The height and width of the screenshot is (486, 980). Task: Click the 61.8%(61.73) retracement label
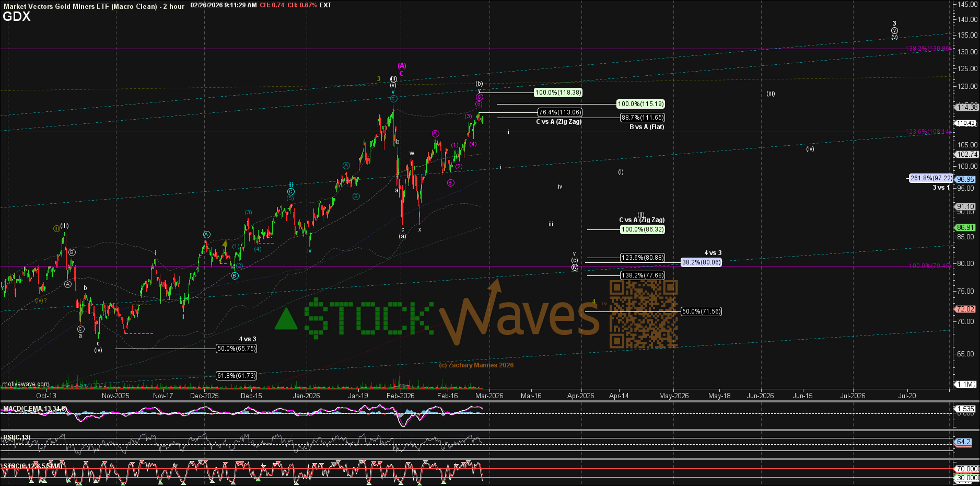pos(236,376)
